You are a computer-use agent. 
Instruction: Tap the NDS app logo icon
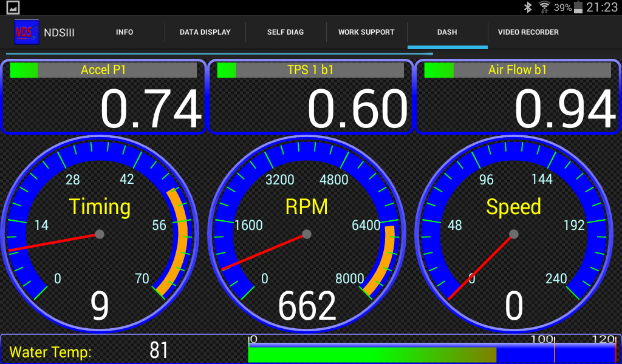pyautogui.click(x=27, y=32)
